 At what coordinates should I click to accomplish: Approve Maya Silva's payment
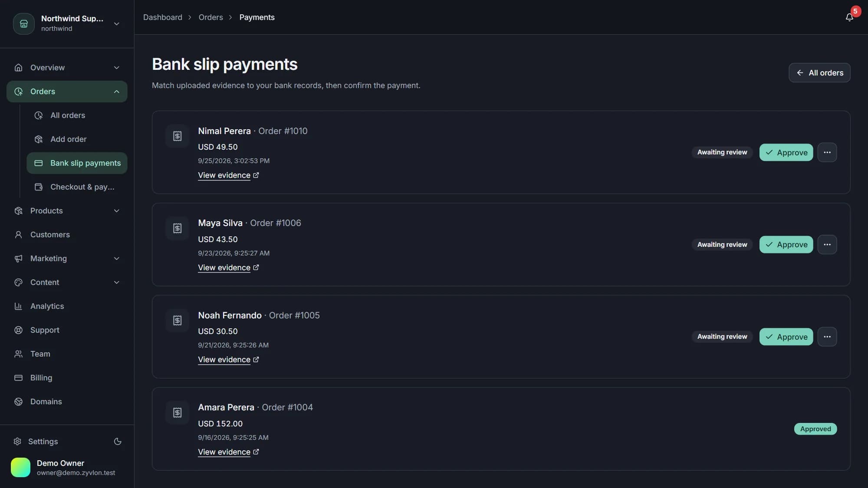(786, 245)
